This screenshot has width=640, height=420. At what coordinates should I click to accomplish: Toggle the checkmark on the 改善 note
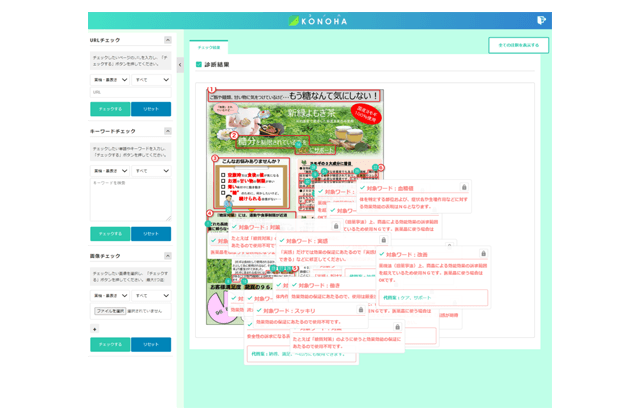point(382,254)
